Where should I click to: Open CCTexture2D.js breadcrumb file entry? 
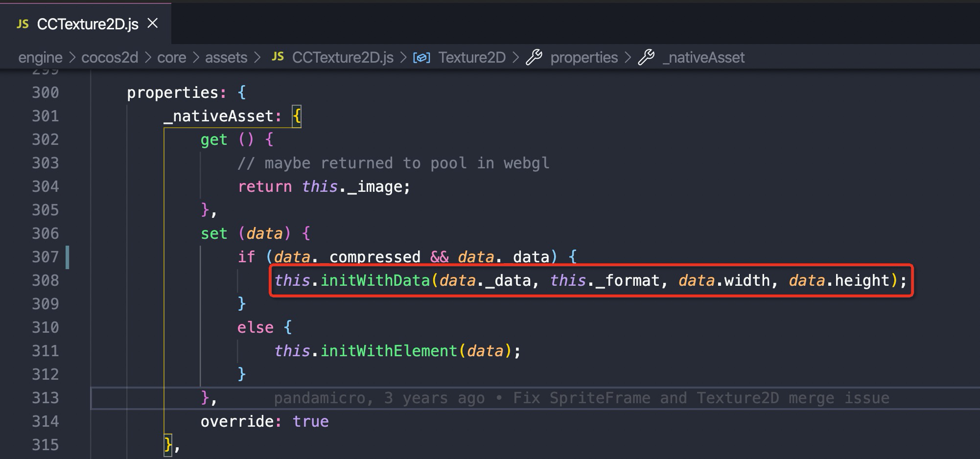point(343,58)
